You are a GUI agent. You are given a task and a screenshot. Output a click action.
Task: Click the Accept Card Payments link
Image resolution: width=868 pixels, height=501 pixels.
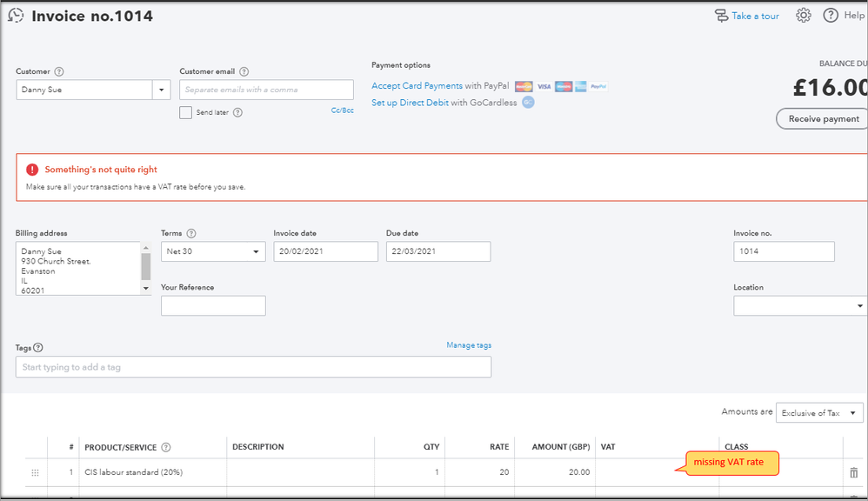(x=417, y=86)
